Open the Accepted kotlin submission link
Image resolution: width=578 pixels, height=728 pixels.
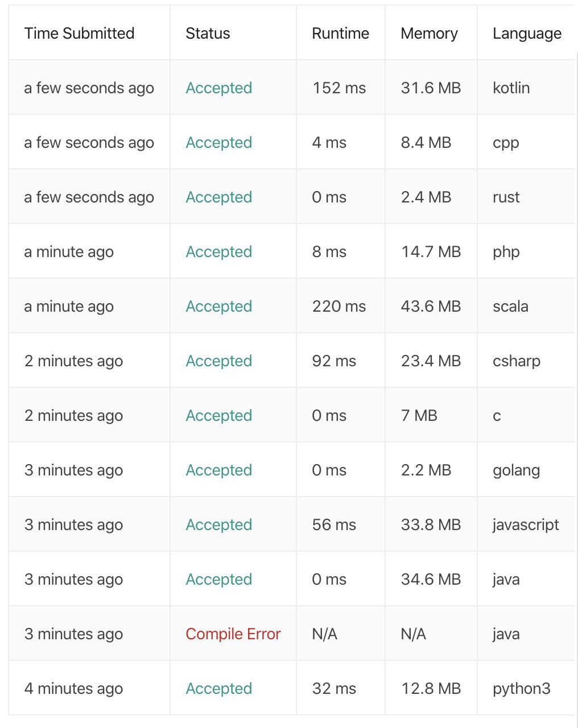218,88
